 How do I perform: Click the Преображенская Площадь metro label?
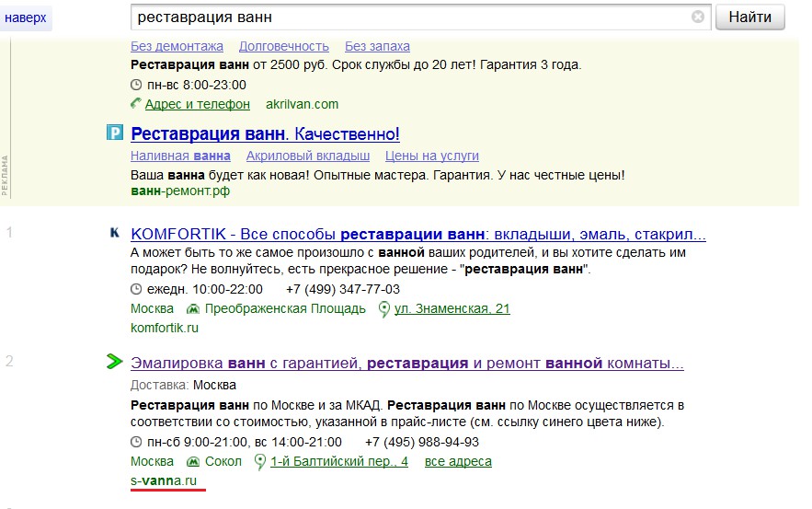(x=285, y=309)
